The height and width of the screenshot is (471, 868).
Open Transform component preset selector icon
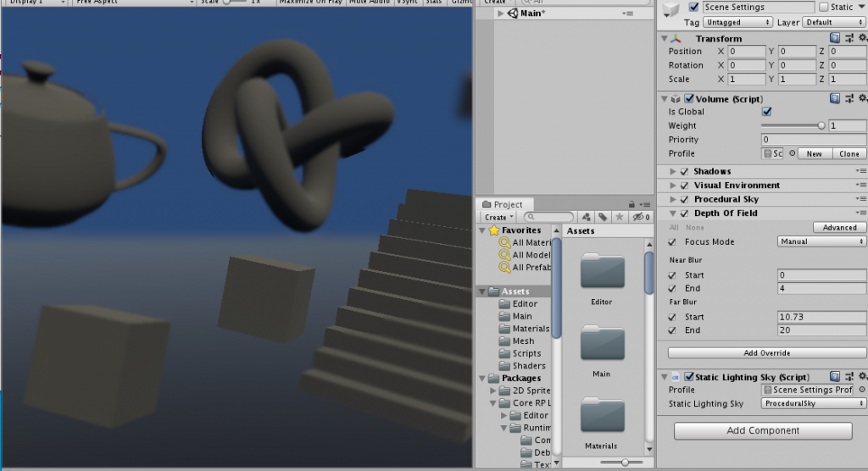[x=849, y=37]
